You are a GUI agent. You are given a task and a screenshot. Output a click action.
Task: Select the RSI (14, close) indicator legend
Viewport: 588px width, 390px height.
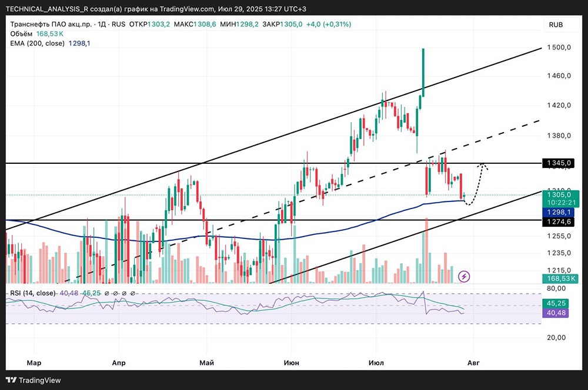[x=32, y=293]
